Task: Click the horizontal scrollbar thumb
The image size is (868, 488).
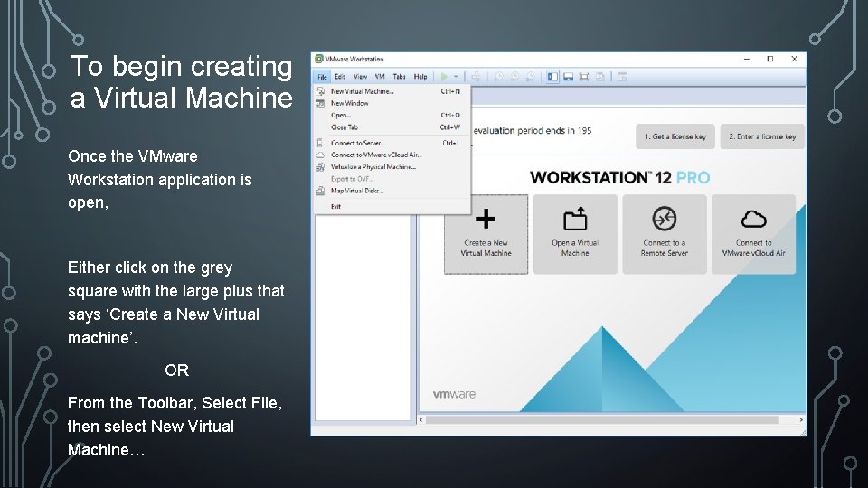Action: [602, 420]
